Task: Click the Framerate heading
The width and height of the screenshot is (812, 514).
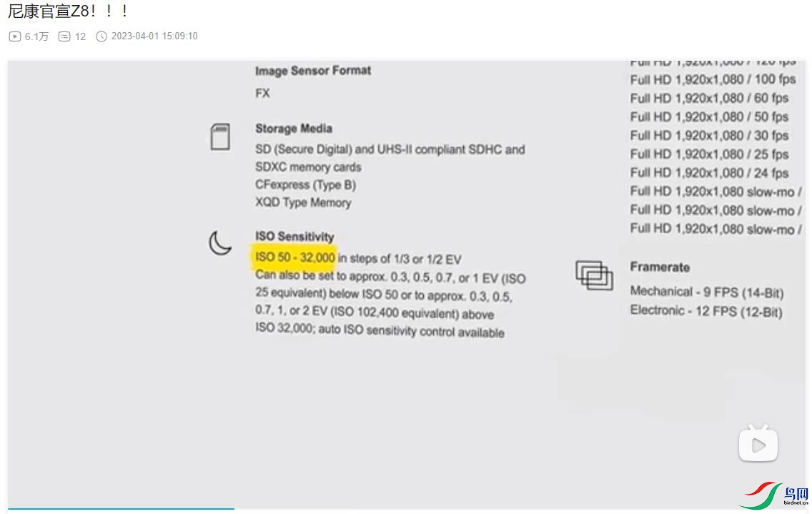Action: tap(660, 267)
